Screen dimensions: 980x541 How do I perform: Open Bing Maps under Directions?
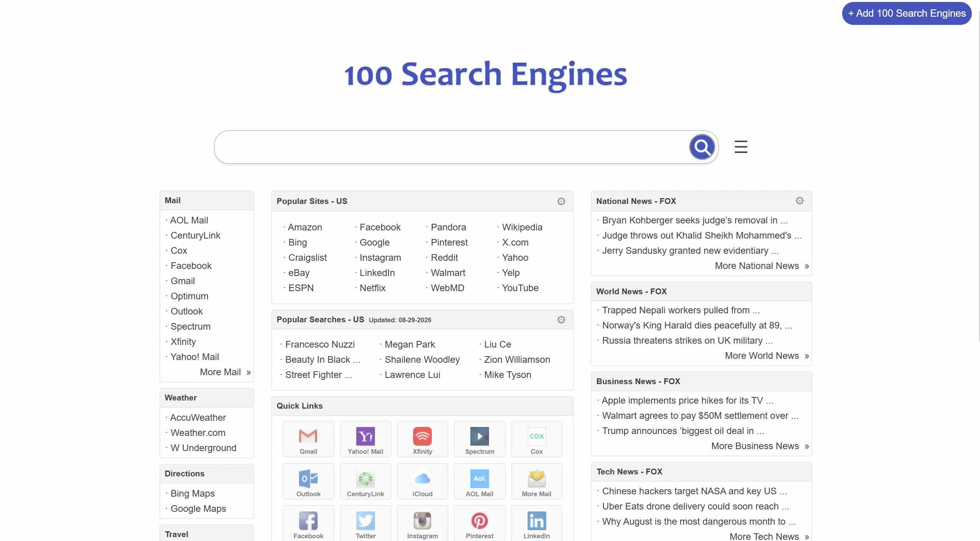[x=193, y=494]
